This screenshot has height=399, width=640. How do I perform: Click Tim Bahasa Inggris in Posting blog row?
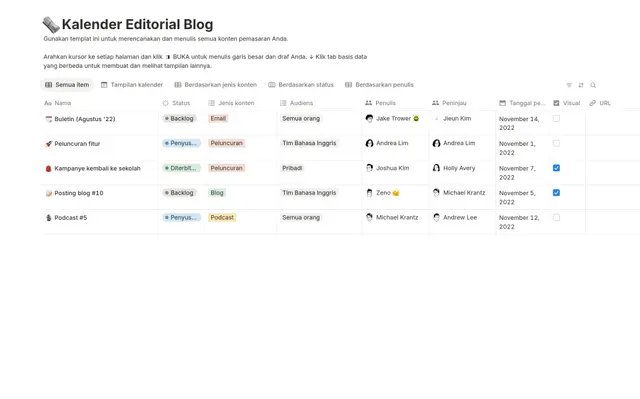(309, 193)
